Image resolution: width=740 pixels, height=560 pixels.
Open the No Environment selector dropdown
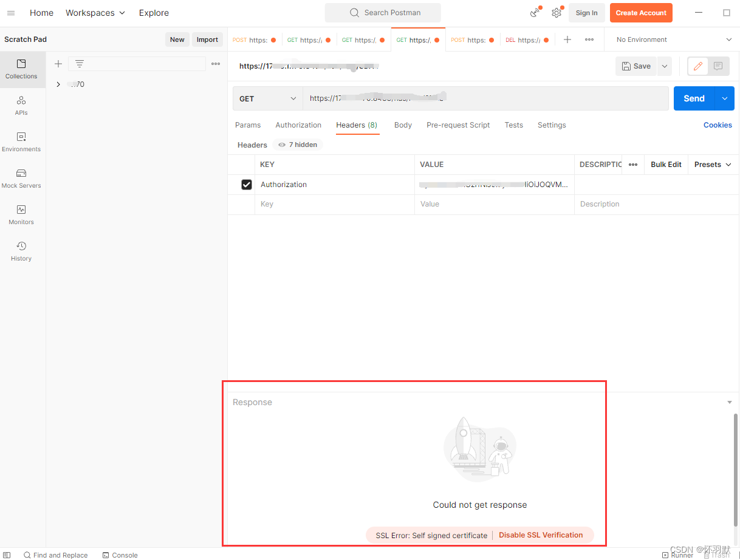tap(674, 39)
